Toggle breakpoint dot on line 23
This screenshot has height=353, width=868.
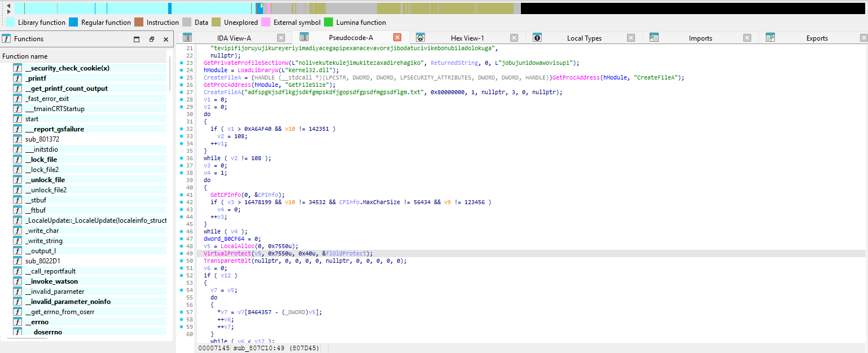[181, 63]
